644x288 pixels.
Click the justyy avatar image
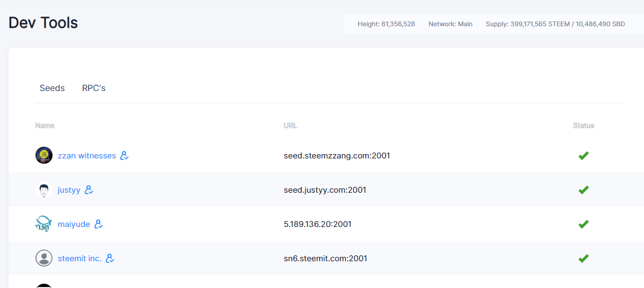click(44, 190)
